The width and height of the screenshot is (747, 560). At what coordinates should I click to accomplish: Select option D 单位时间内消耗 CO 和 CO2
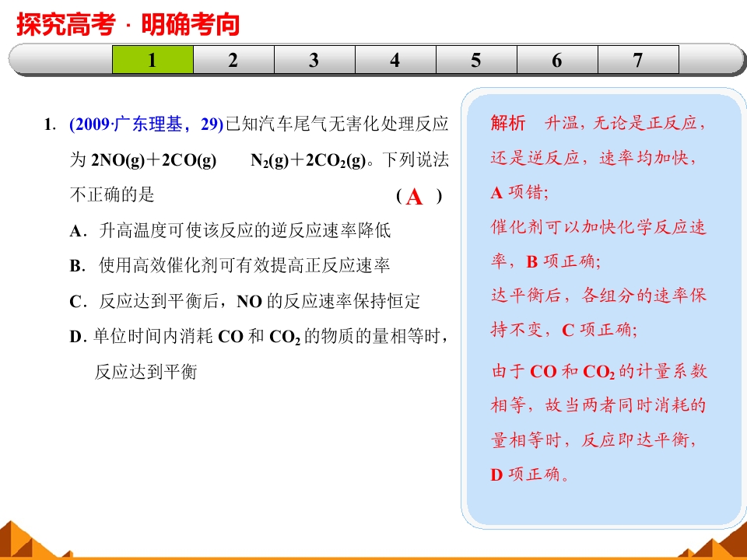coord(258,337)
